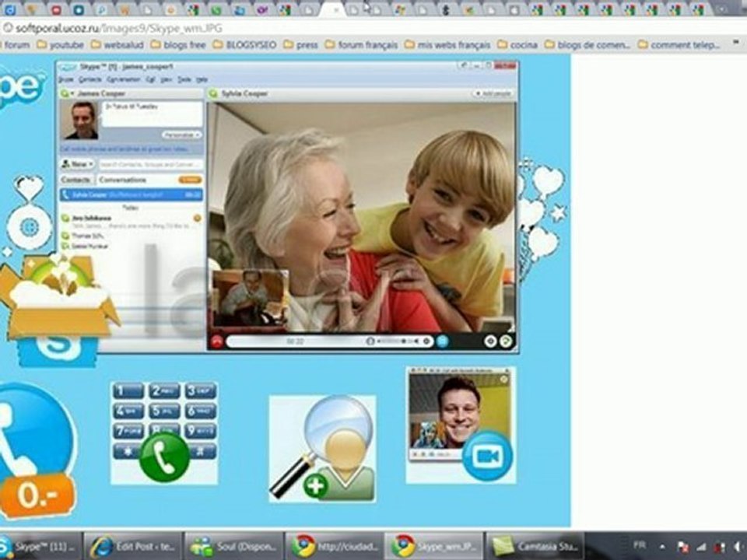Open the cocina bookmarks folder

click(517, 45)
